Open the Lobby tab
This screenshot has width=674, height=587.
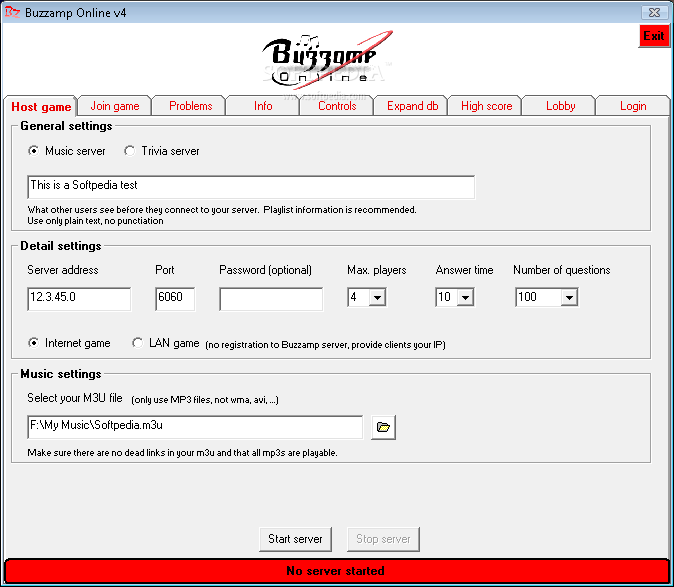click(560, 106)
